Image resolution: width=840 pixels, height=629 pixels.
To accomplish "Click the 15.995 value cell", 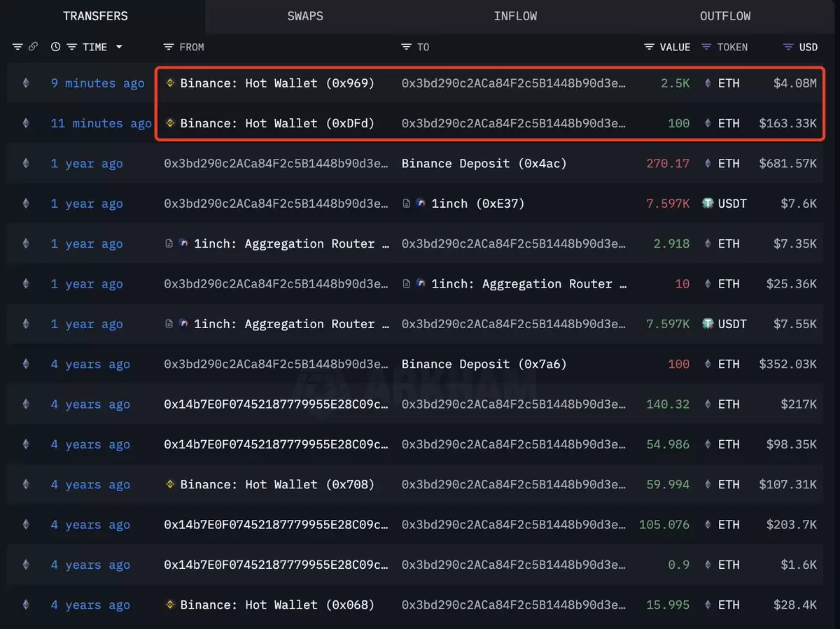I will tap(668, 605).
